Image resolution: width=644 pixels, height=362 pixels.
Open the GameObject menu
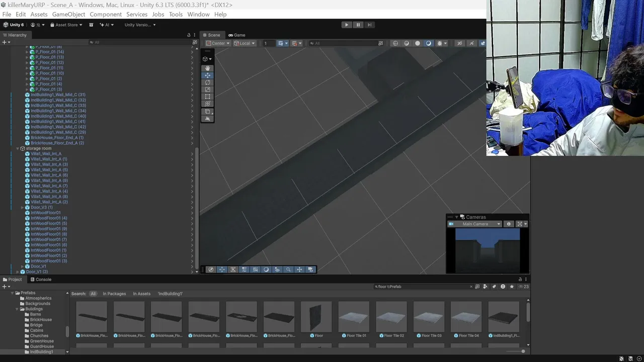point(68,14)
